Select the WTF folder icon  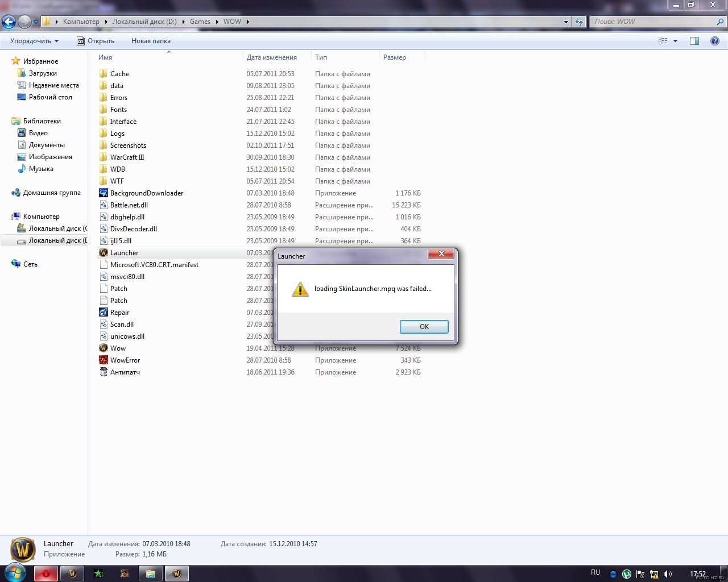click(x=103, y=181)
